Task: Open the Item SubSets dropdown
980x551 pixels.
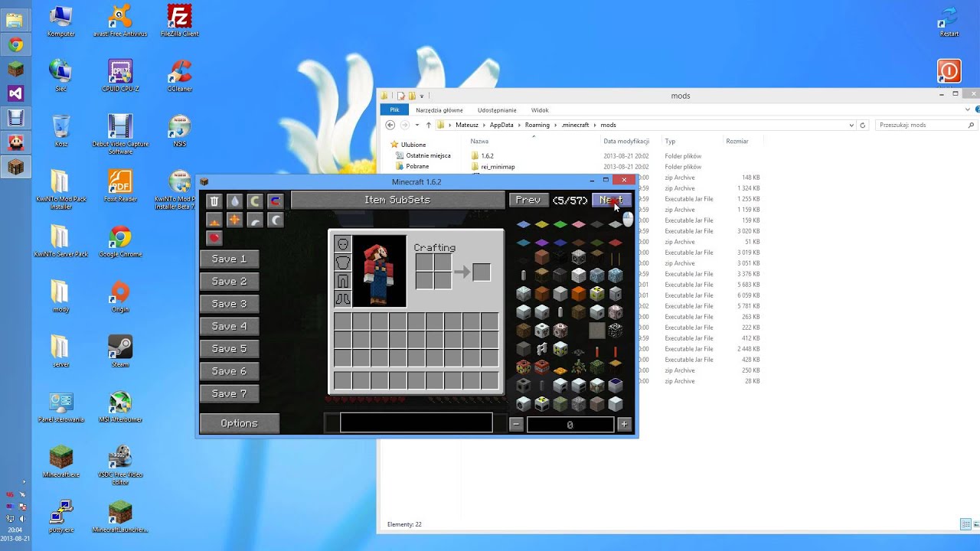Action: [x=397, y=200]
